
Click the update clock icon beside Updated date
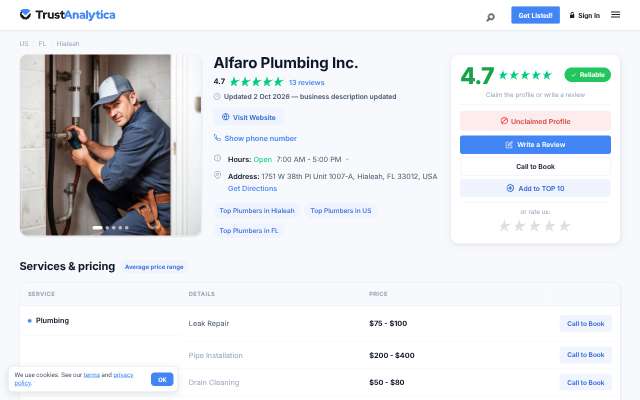pyautogui.click(x=217, y=96)
